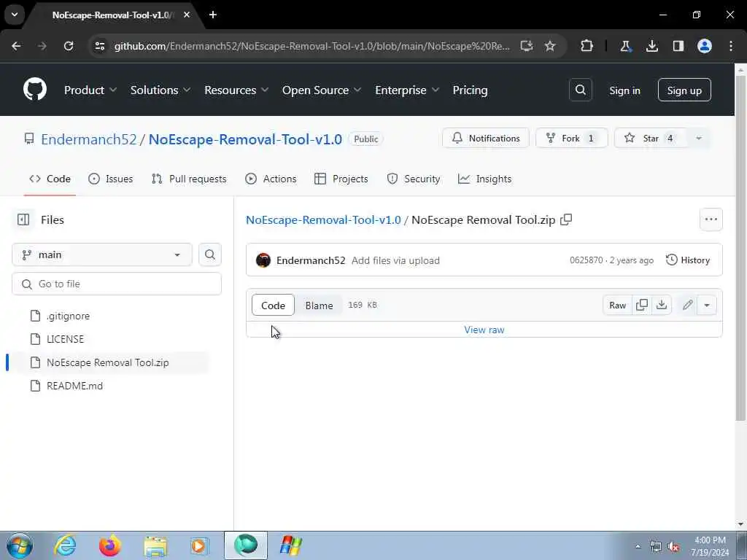The width and height of the screenshot is (747, 560).
Task: Open the Pricing page
Action: (x=470, y=90)
